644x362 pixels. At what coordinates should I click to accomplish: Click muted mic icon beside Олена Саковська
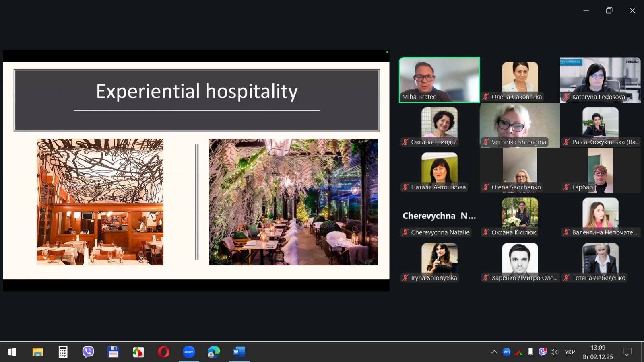point(486,97)
